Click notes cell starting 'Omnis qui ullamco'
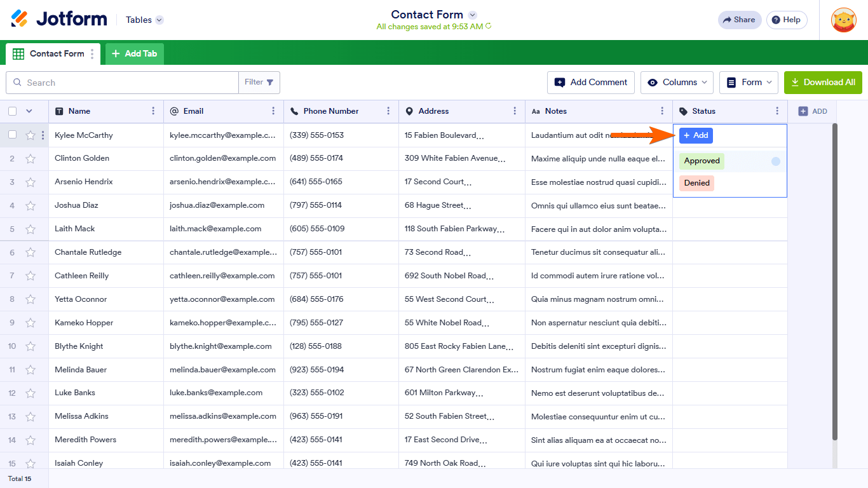Screen dimensions: 868x488 pos(599,206)
